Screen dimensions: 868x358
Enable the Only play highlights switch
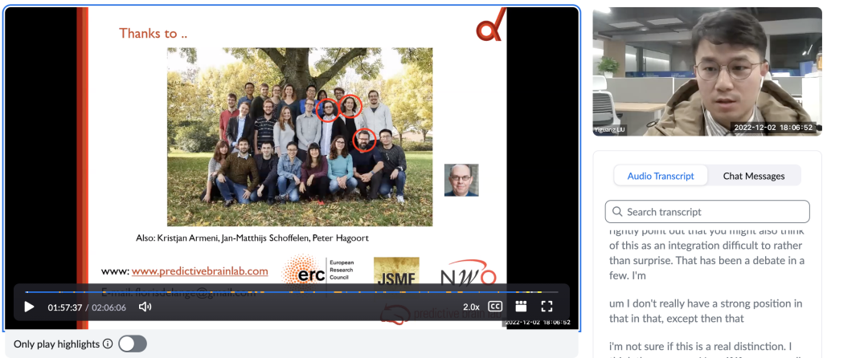tap(133, 344)
